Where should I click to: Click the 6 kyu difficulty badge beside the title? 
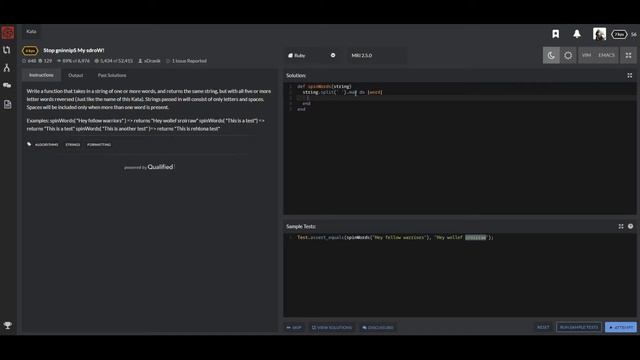[30, 51]
